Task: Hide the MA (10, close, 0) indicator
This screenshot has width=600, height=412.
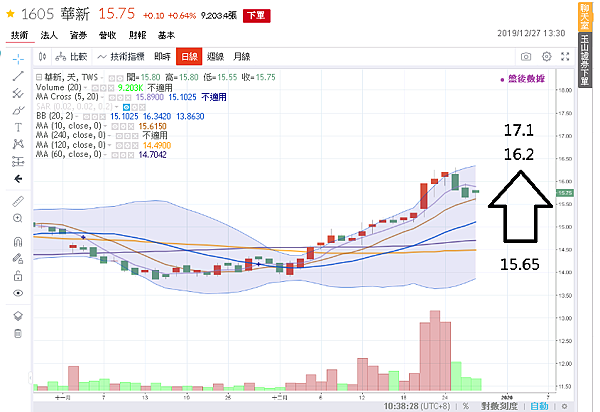Action: (114, 126)
